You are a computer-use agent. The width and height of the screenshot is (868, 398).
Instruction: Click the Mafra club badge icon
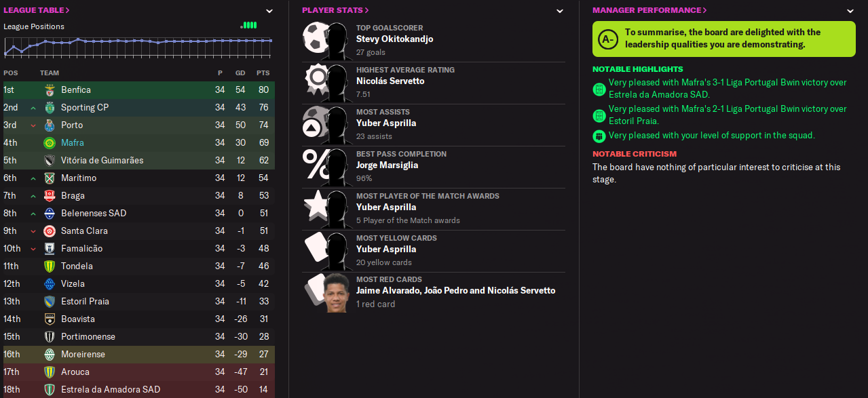[x=50, y=142]
